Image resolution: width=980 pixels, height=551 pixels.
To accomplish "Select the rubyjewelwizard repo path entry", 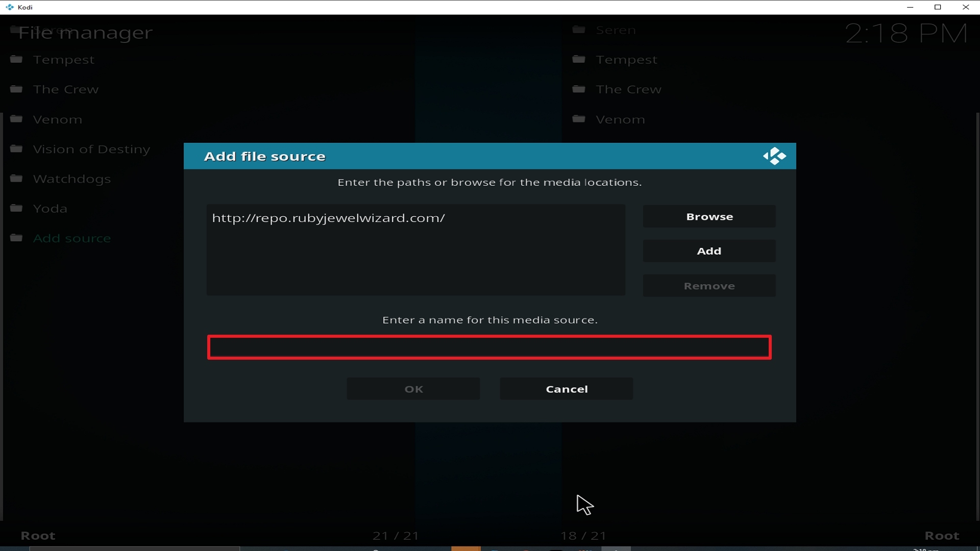I will (x=329, y=218).
